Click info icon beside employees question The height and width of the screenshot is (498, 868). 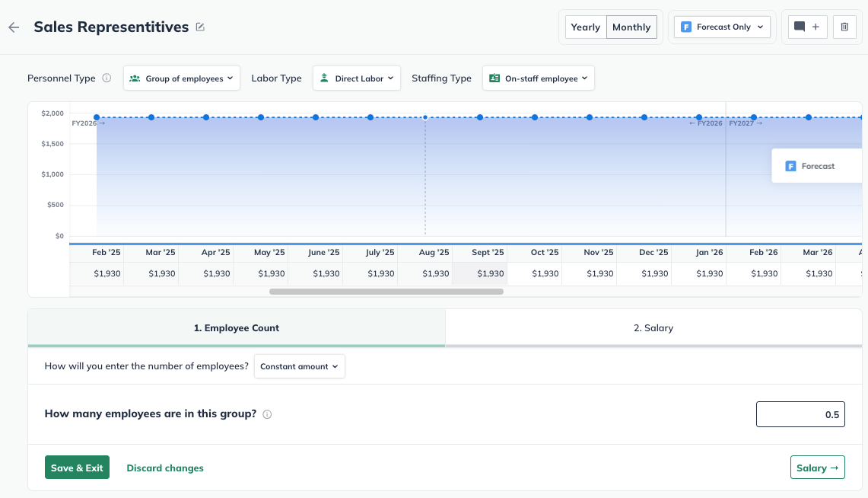tap(267, 415)
